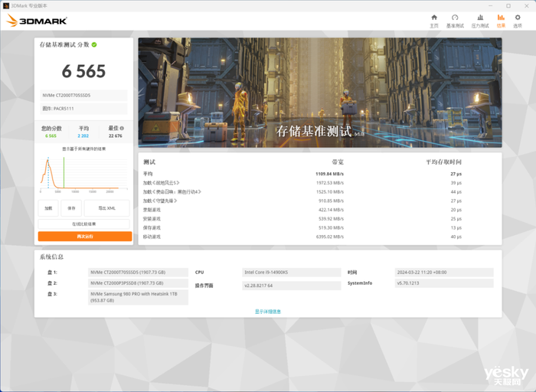Click the 显示基于所有硬件的结果 caption

[x=83, y=149]
